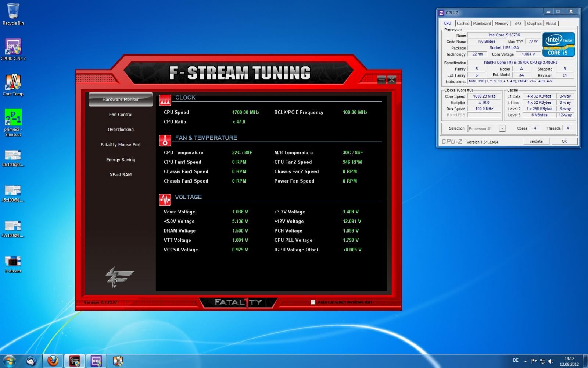Open the Recycle Bin desktop icon
Image resolution: width=588 pixels, height=368 pixels.
pyautogui.click(x=13, y=14)
